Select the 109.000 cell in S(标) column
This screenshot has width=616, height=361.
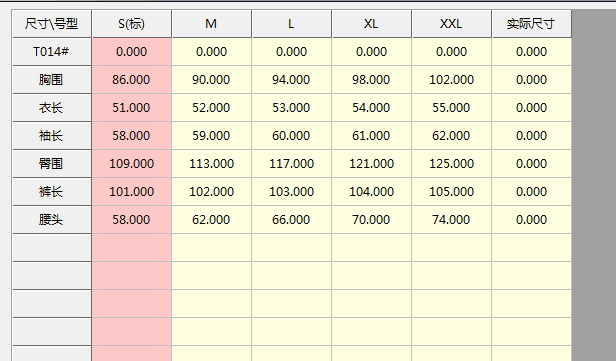point(132,164)
